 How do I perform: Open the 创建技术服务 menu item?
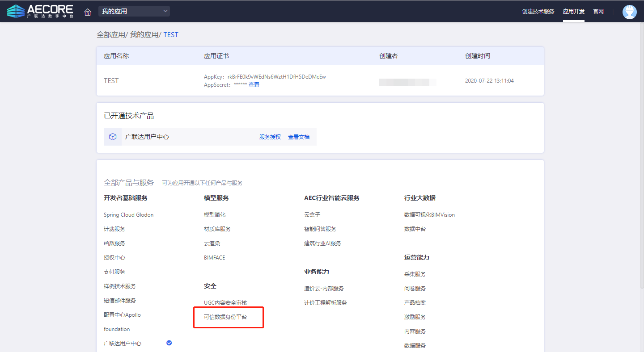[538, 12]
